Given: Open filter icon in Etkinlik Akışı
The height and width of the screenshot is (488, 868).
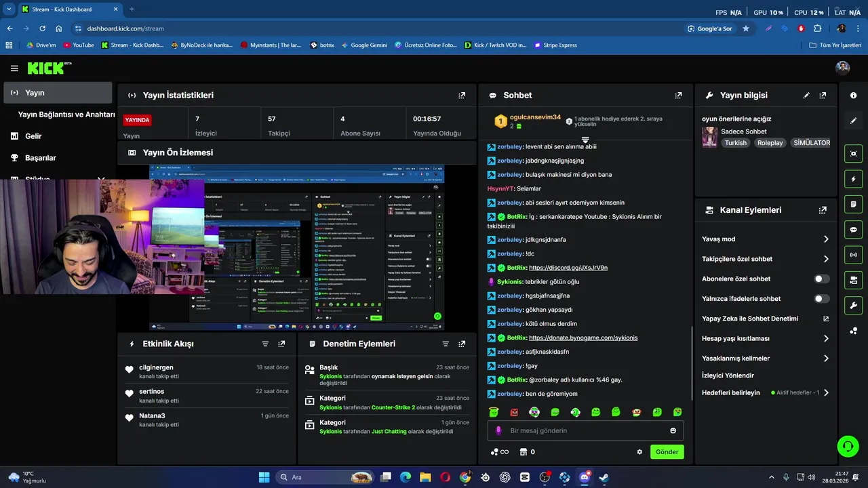Looking at the screenshot, I should point(265,344).
